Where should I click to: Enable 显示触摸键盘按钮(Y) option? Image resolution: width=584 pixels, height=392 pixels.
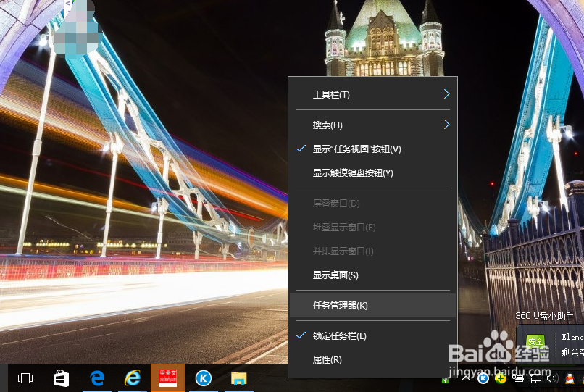372,173
